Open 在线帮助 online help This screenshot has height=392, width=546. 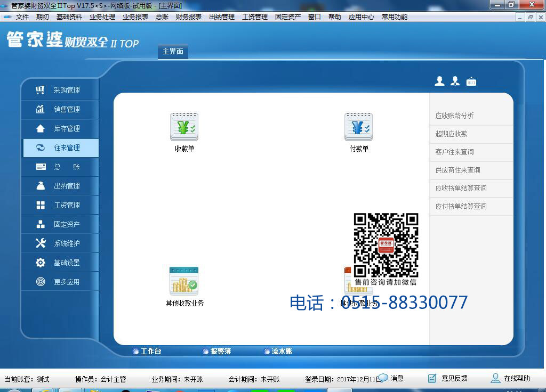point(510,379)
